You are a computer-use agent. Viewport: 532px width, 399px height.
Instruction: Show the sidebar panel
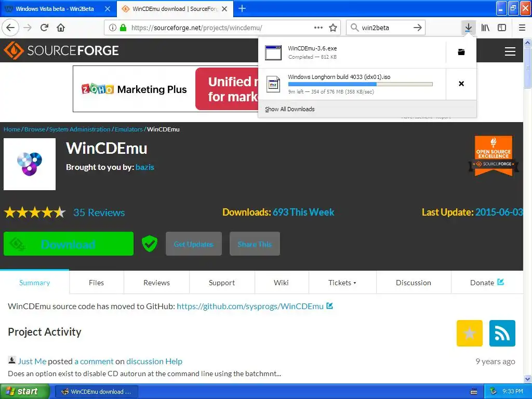point(502,28)
